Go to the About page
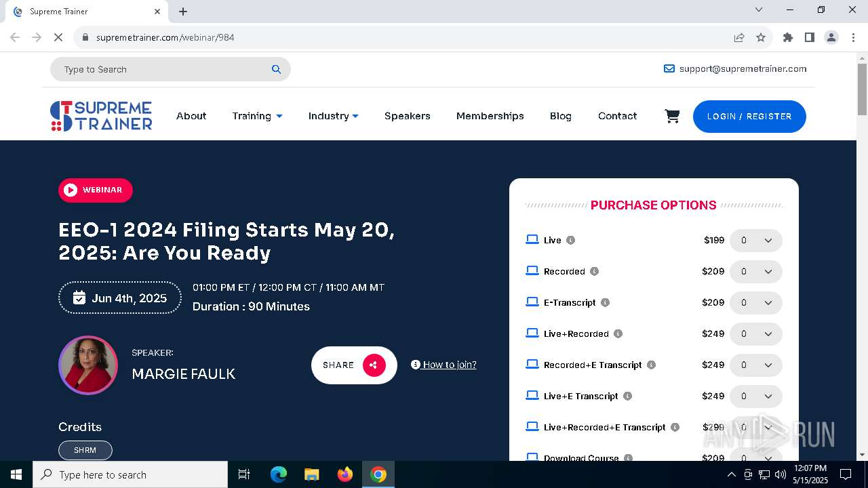This screenshot has width=868, height=488. click(191, 116)
